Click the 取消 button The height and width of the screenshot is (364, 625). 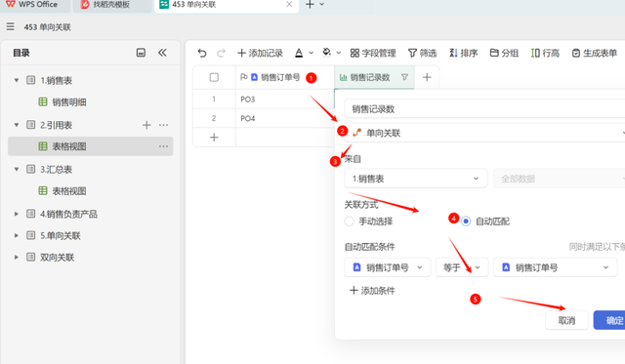point(566,320)
